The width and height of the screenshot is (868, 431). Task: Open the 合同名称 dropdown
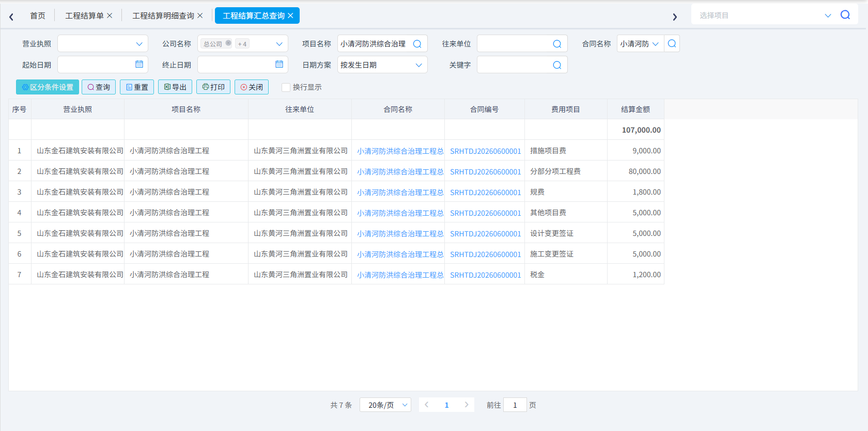pos(656,44)
